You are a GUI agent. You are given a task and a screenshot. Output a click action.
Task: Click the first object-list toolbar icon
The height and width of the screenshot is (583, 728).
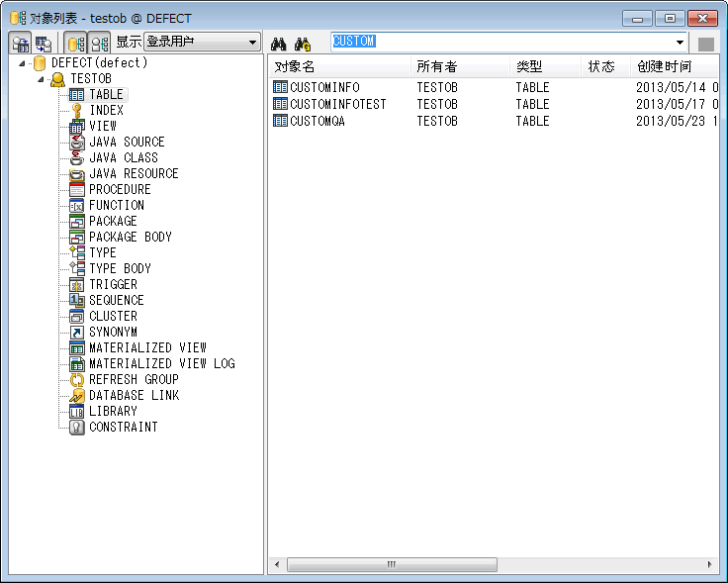pos(21,43)
